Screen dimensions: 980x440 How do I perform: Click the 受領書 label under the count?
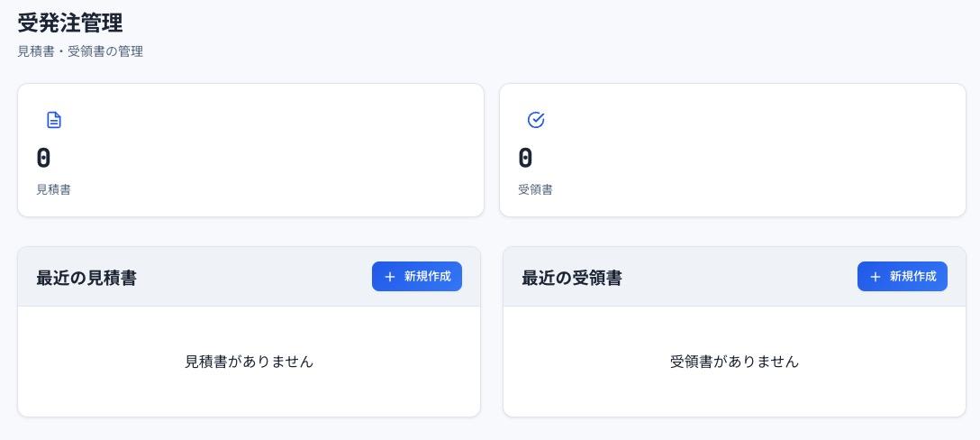[x=535, y=189]
